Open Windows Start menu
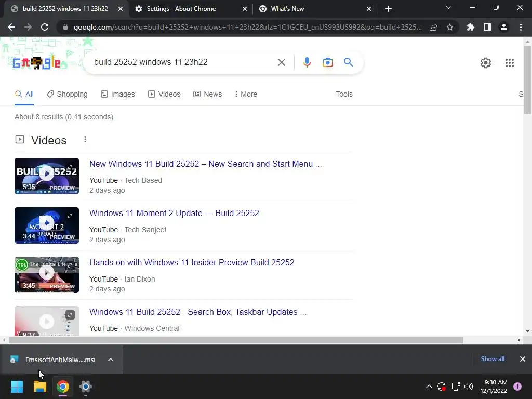Image resolution: width=532 pixels, height=399 pixels. [17, 387]
